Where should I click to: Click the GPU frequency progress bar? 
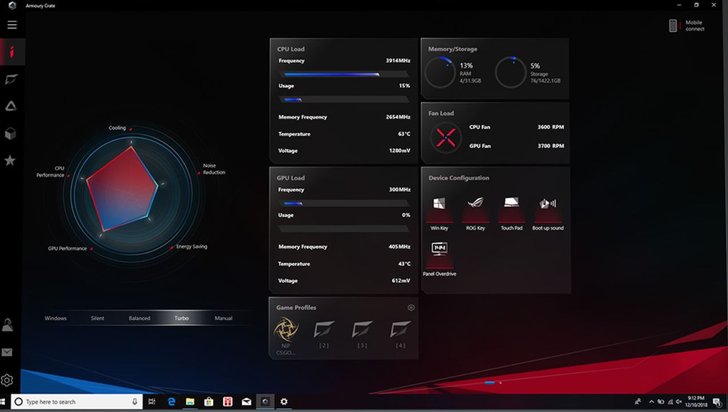pyautogui.click(x=344, y=203)
